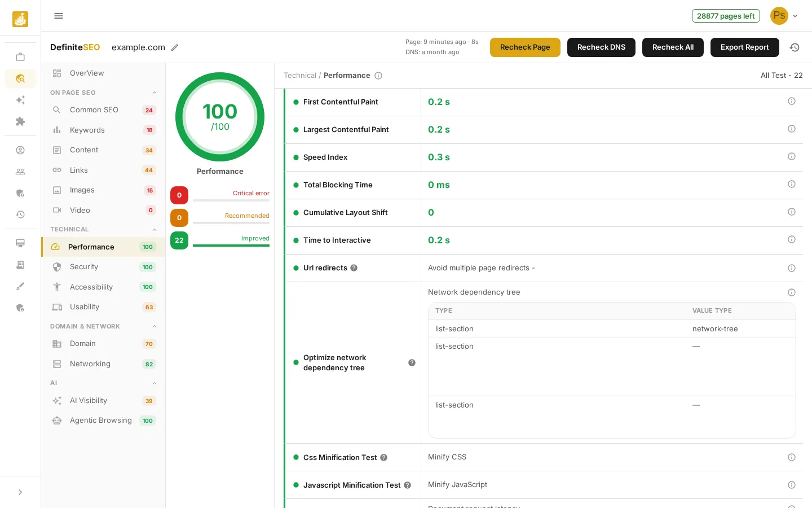Collapse the AI section in the sidebar

pos(155,383)
